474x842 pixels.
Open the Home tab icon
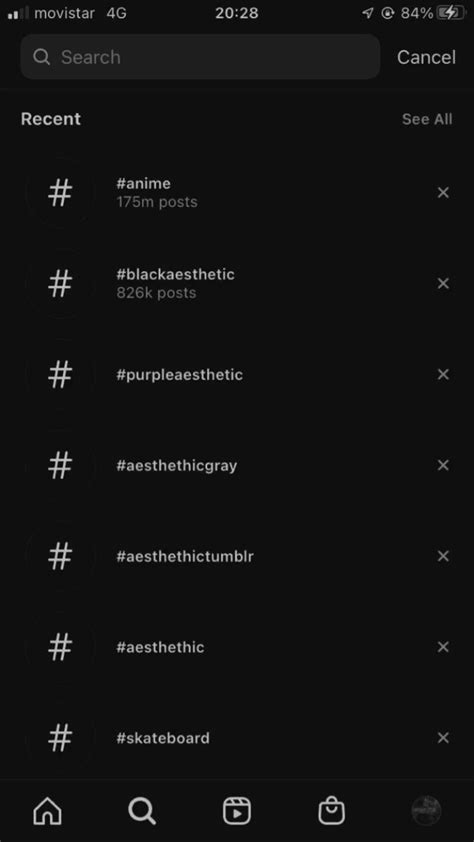[x=47, y=810]
